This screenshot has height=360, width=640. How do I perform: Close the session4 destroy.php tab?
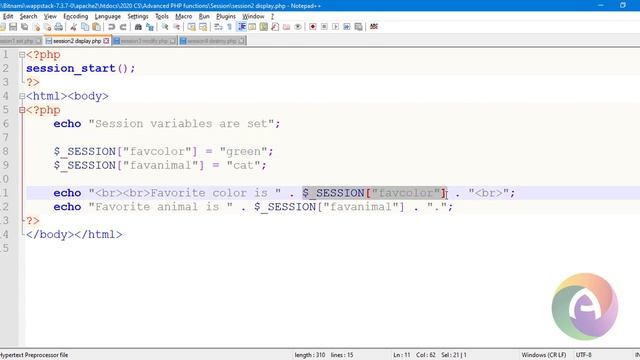coord(242,41)
